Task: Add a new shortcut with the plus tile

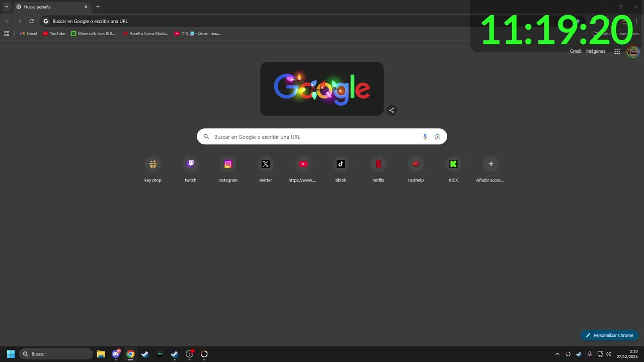Action: point(491,169)
